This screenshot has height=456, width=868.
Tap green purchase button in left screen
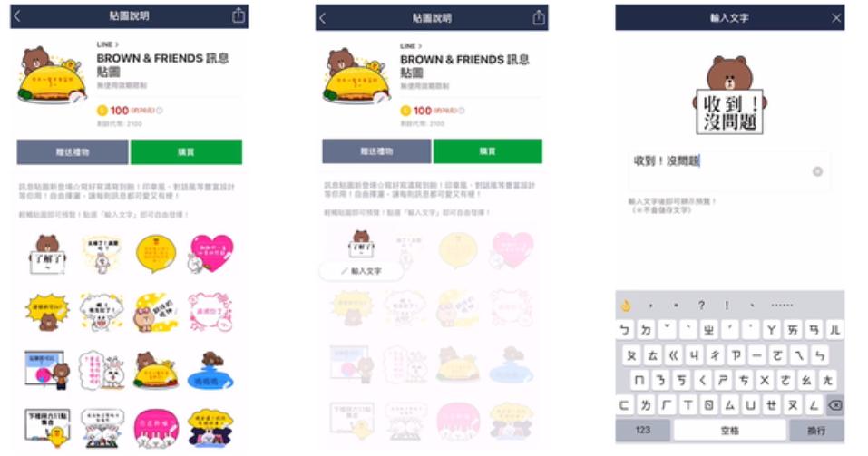[186, 151]
